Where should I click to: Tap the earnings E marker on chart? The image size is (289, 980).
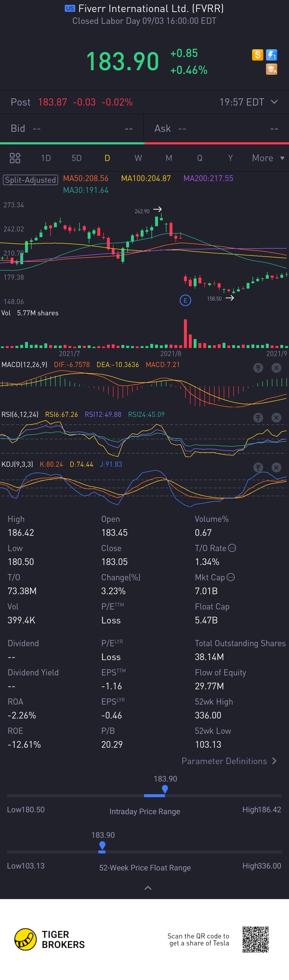click(x=185, y=300)
